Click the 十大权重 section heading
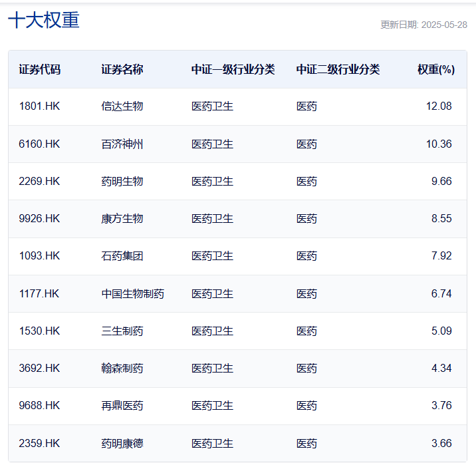Screen dimensions: 476x469 (44, 20)
